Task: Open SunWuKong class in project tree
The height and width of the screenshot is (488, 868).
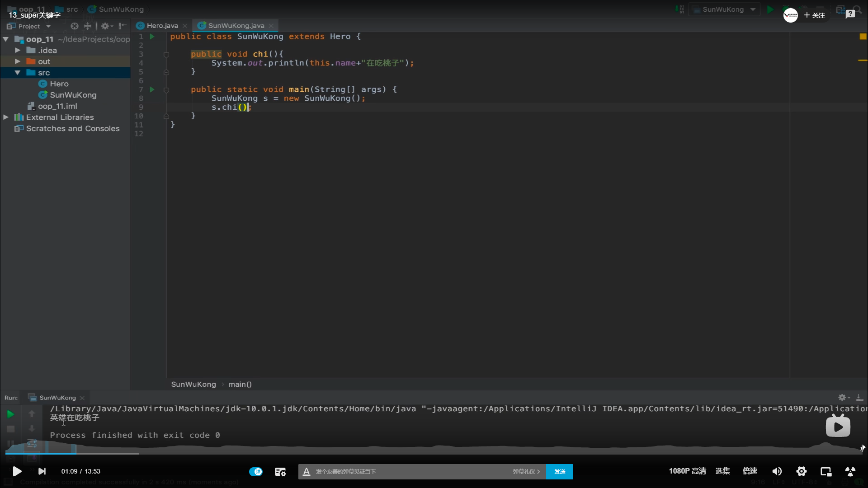Action: pos(73,95)
